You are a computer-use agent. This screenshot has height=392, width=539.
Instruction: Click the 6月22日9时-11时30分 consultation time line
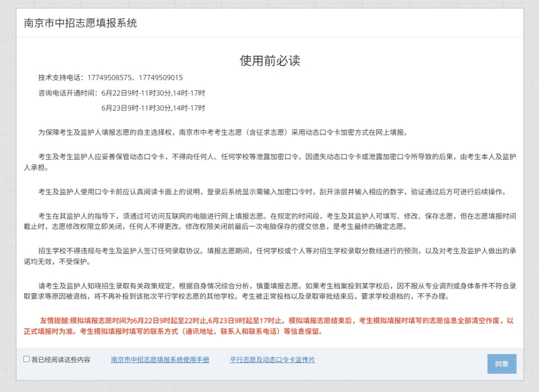pos(122,93)
